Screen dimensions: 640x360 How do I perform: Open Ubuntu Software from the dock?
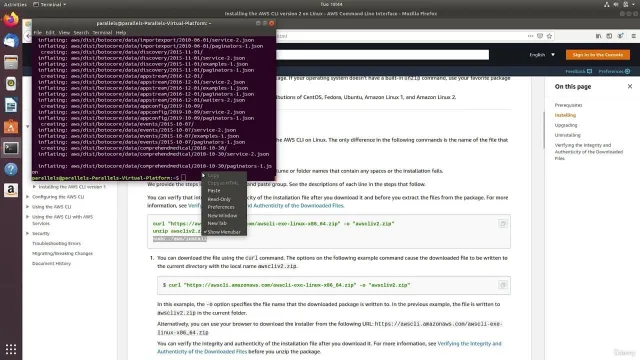(x=11, y=127)
